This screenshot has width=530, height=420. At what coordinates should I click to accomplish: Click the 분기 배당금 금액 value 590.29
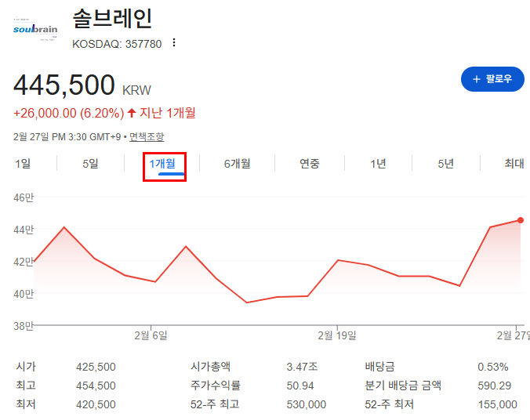tap(495, 386)
